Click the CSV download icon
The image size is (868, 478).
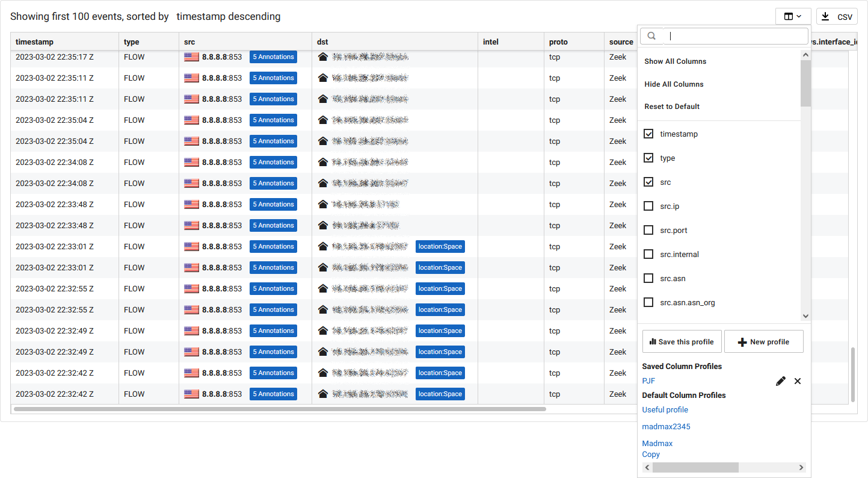(x=824, y=16)
